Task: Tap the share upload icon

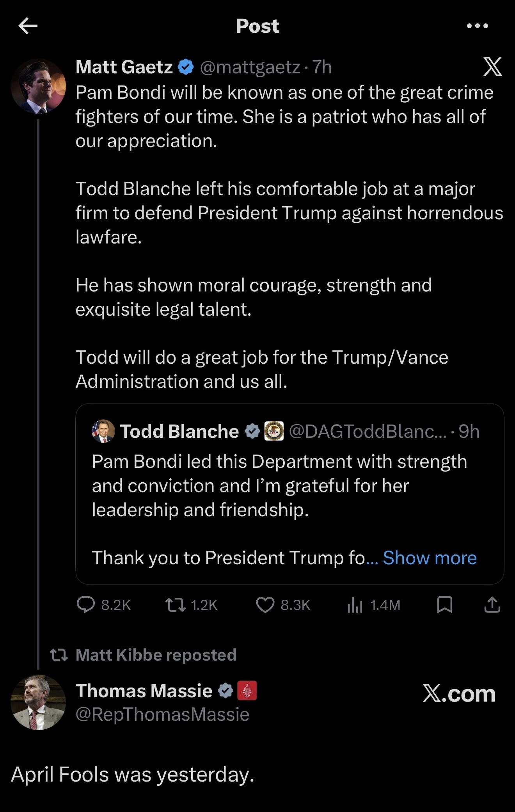Action: pos(492,605)
